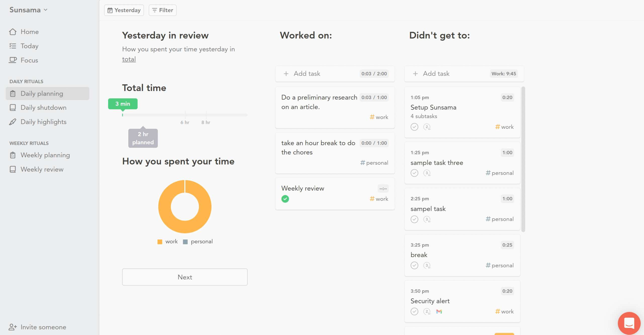Click the gray personal legend swatch
644x335 pixels.
[x=185, y=242]
